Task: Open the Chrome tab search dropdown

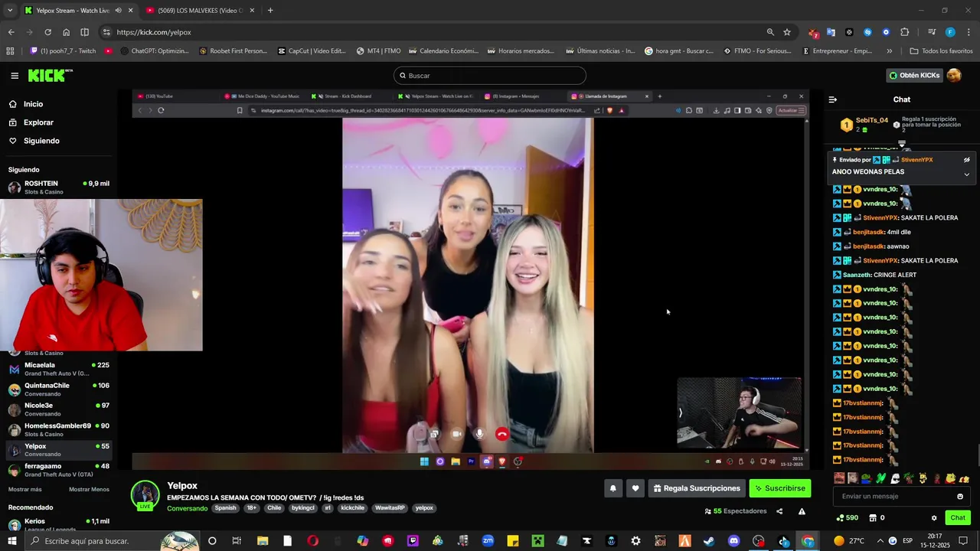Action: tap(10, 11)
